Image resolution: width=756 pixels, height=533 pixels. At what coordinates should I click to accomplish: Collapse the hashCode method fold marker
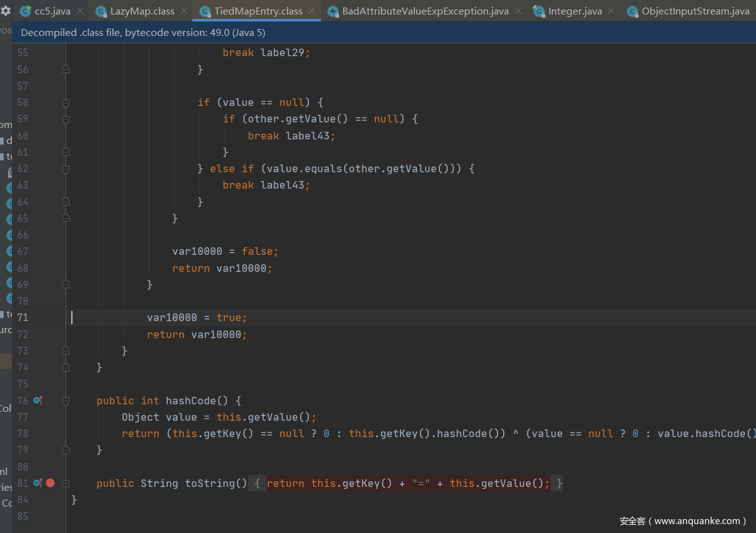66,401
